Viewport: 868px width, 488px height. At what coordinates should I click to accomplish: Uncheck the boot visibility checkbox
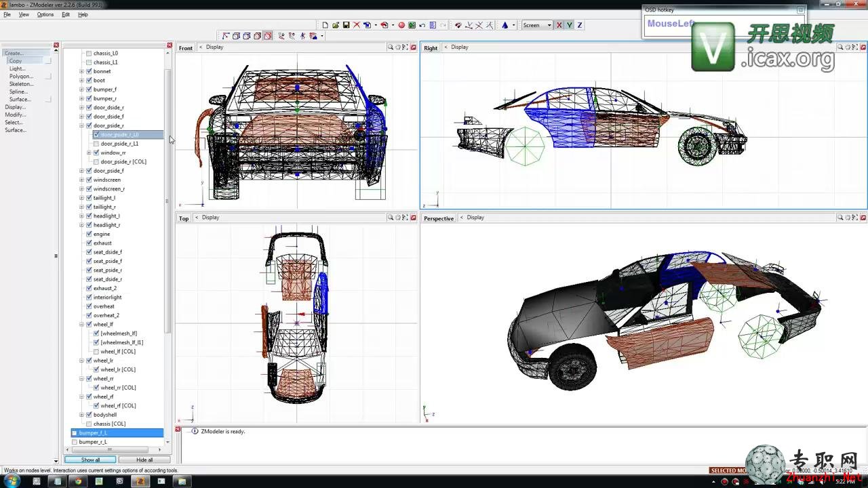click(89, 80)
